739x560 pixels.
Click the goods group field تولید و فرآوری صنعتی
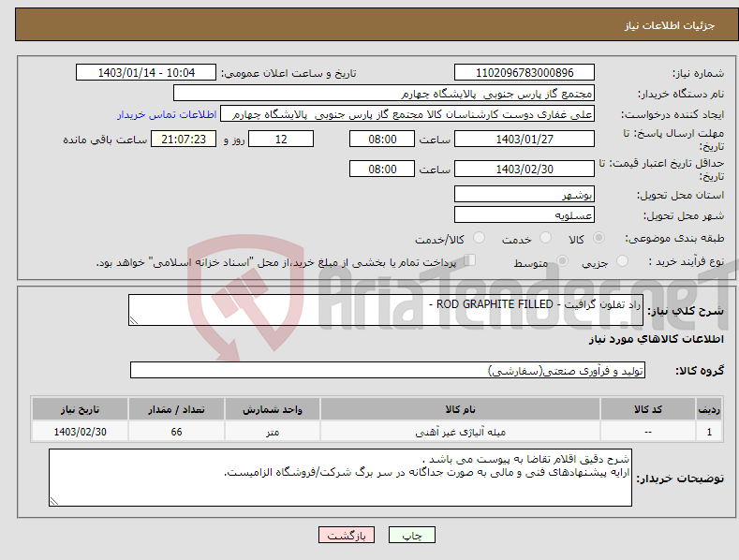(388, 371)
